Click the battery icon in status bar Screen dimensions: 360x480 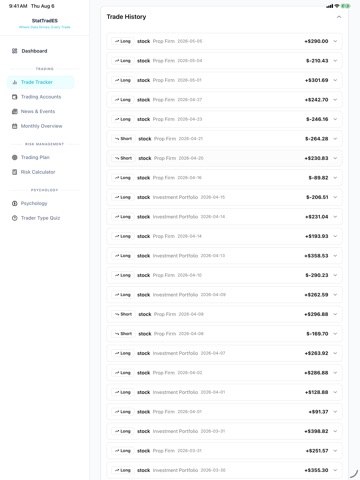[x=346, y=6]
